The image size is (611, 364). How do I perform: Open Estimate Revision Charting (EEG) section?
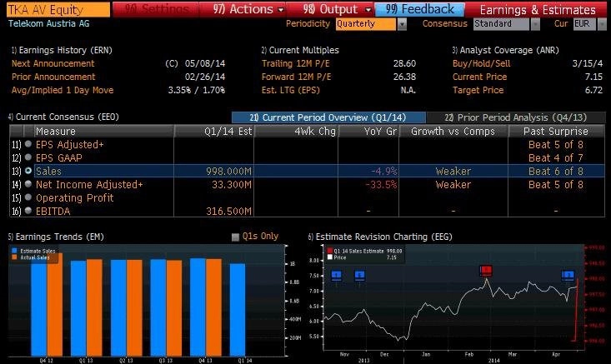click(380, 237)
